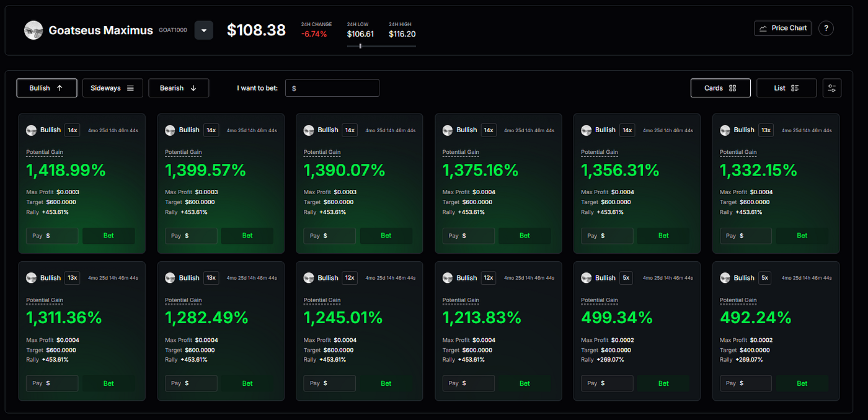Click the 14x badge on the 1,418.99% card
This screenshot has height=420, width=868.
click(x=73, y=130)
